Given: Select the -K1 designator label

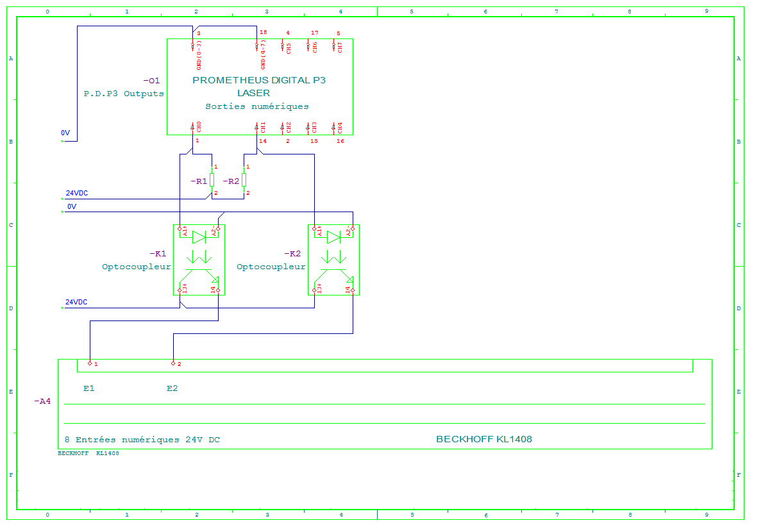Looking at the screenshot, I should point(158,254).
